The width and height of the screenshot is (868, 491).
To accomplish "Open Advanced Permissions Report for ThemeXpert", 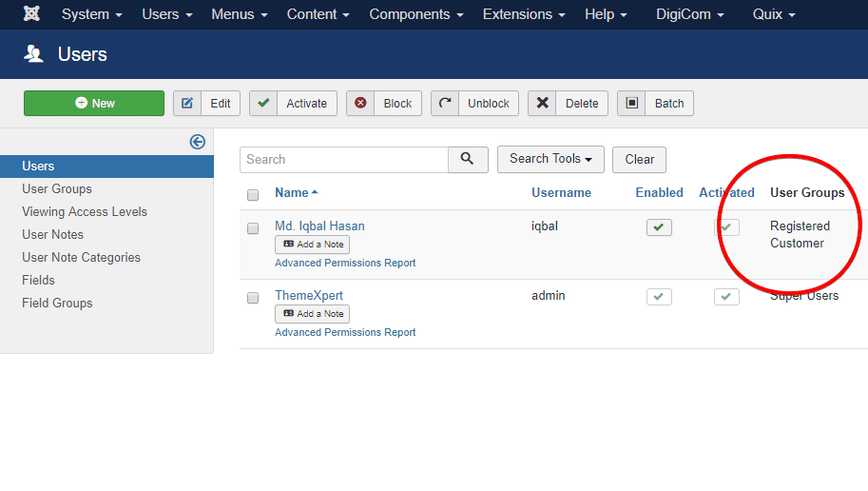I will click(x=345, y=332).
